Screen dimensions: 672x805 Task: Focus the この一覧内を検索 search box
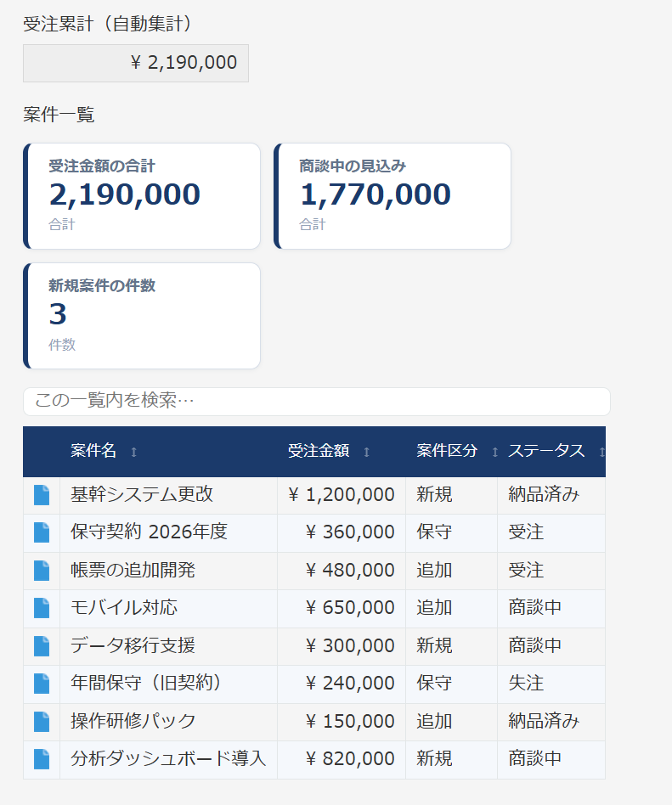click(317, 402)
